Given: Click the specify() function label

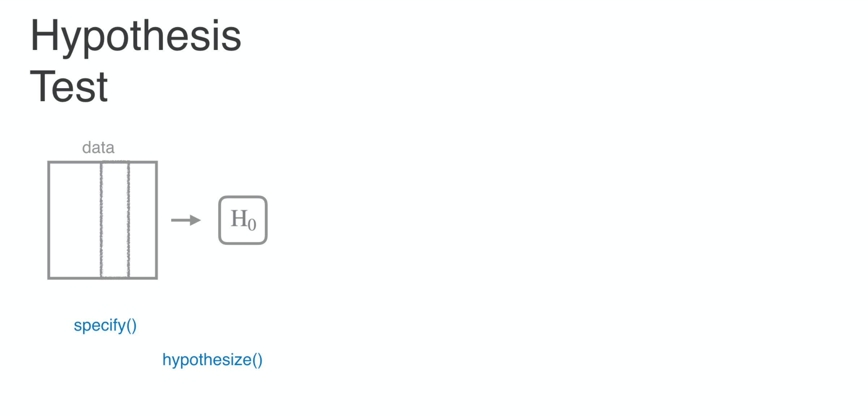Looking at the screenshot, I should click(105, 326).
